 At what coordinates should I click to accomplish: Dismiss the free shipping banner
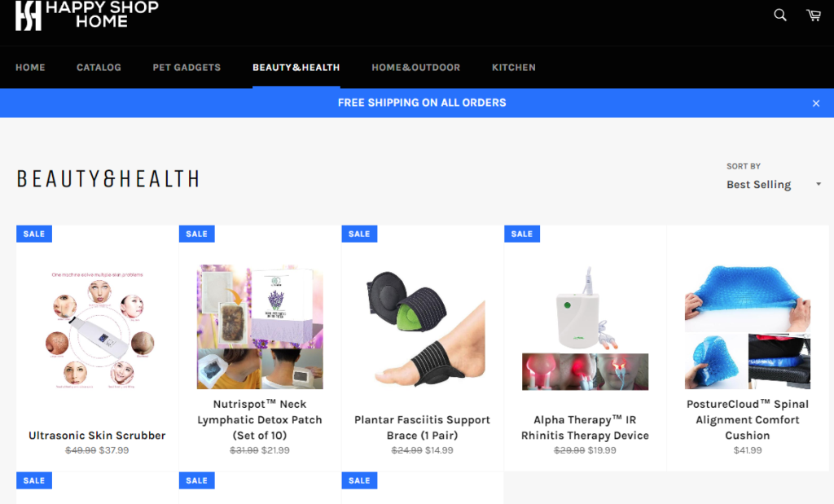[x=816, y=103]
